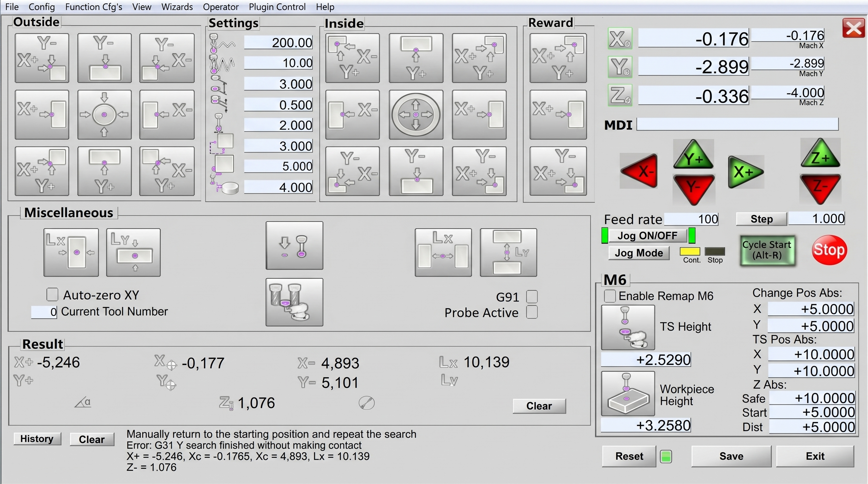The height and width of the screenshot is (484, 868).
Task: Probe inside center bore circle
Action: [416, 114]
